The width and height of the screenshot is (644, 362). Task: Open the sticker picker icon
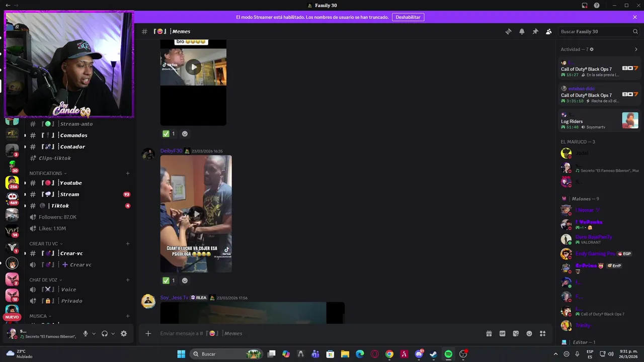[516, 333]
